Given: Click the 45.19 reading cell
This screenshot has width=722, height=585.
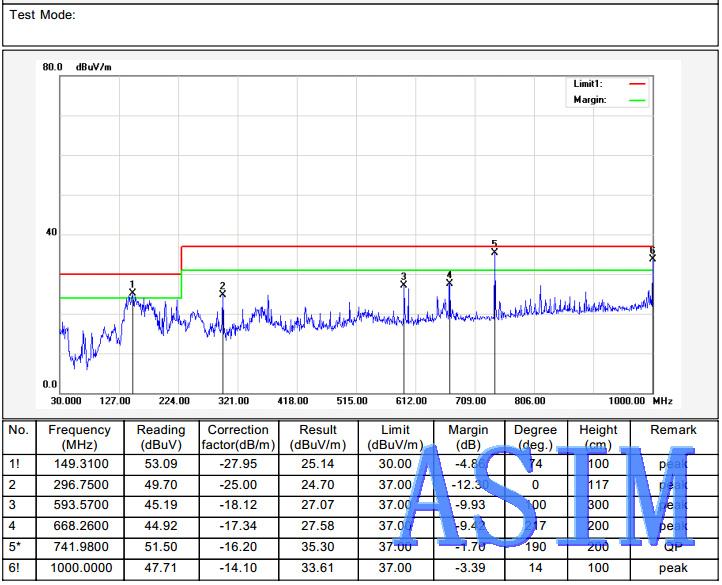Looking at the screenshot, I should point(161,505).
